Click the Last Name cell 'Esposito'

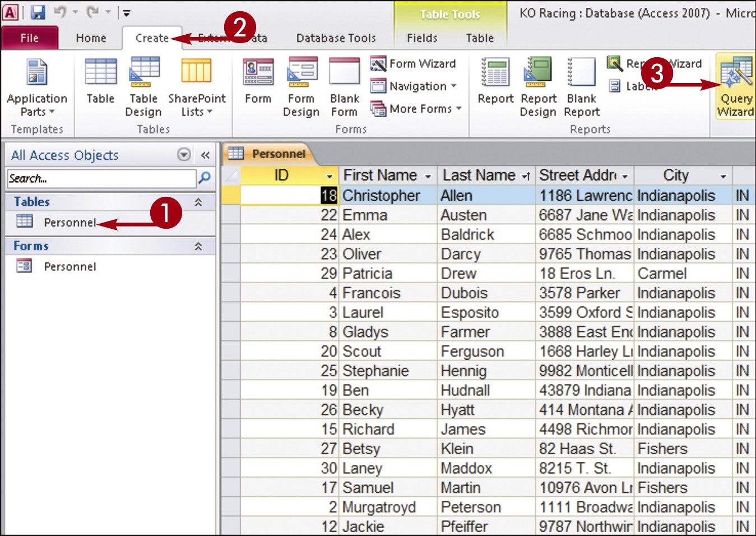pyautogui.click(x=486, y=312)
